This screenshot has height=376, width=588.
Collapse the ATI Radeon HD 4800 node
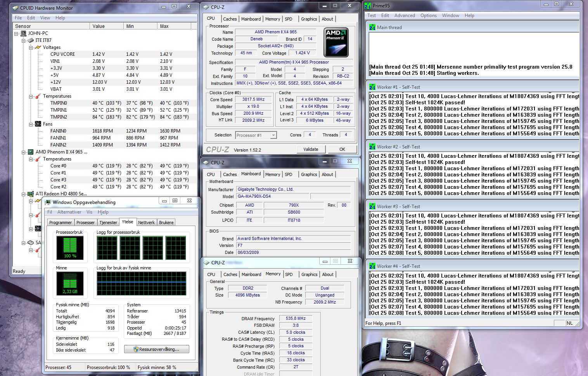23,194
